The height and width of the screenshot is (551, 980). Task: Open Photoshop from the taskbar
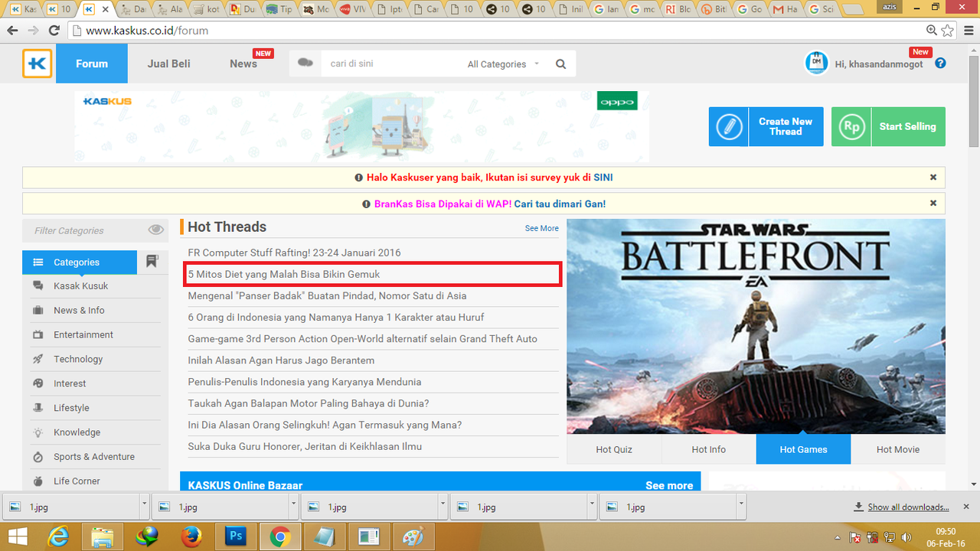click(236, 536)
